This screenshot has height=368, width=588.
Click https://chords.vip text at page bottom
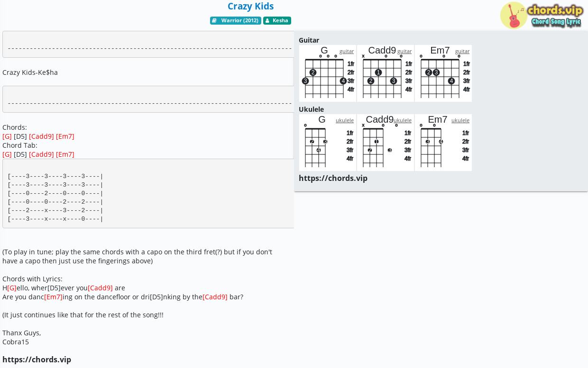[37, 359]
